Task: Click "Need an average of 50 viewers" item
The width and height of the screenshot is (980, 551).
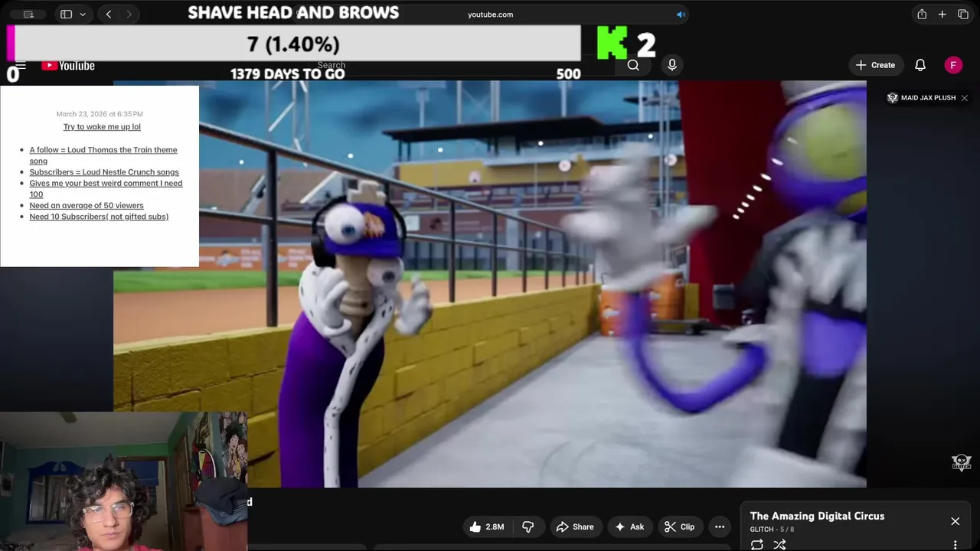Action: [87, 205]
